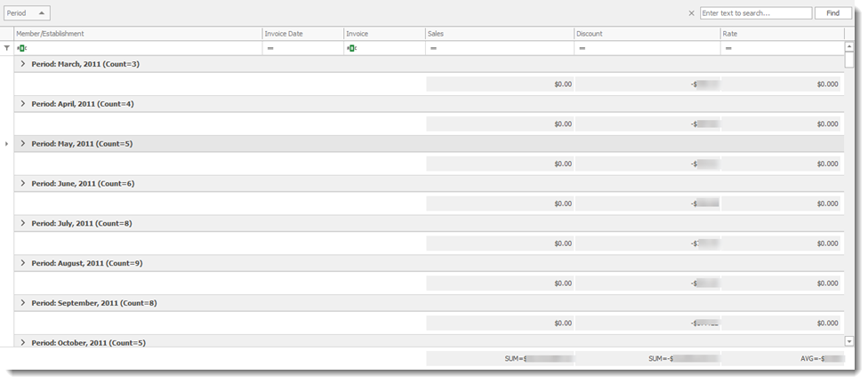Open Rate column equals filter operator icon

click(728, 48)
